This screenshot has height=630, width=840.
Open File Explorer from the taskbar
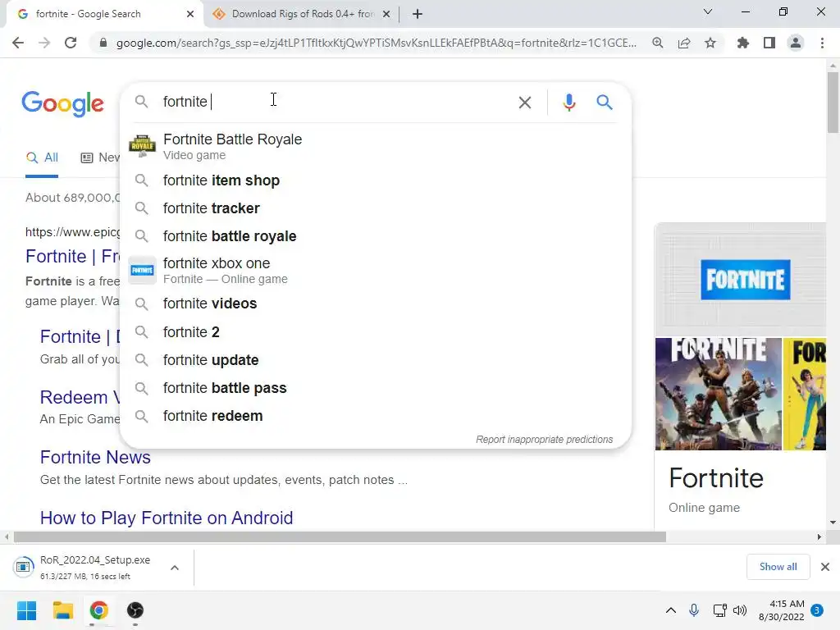62,610
